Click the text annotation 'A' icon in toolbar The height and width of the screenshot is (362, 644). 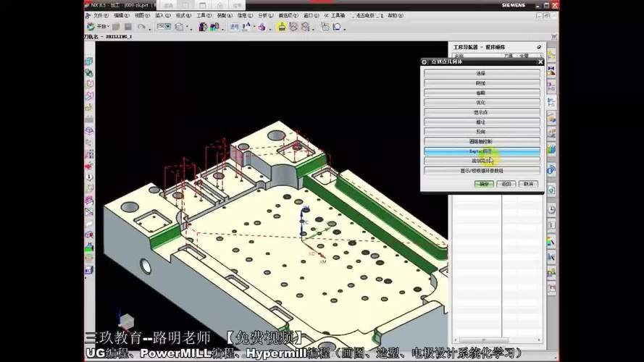click(x=246, y=27)
